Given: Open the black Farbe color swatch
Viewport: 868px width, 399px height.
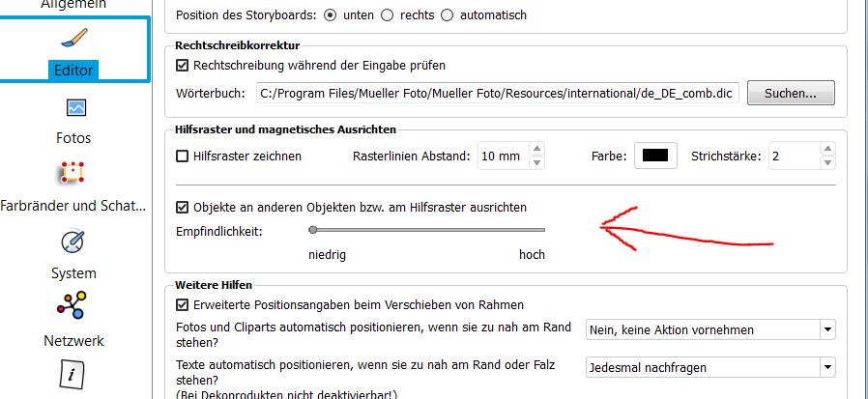Looking at the screenshot, I should (x=655, y=156).
